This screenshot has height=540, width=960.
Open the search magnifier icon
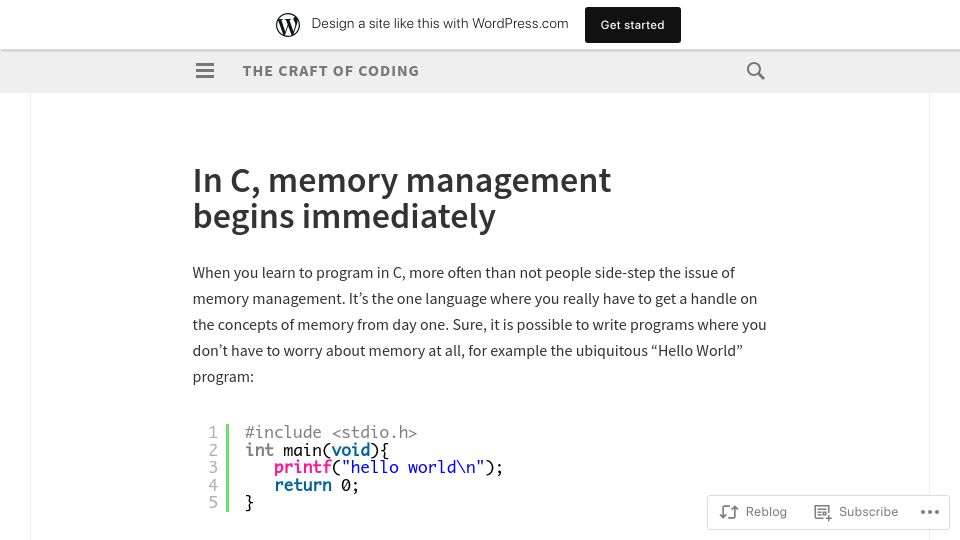[x=756, y=71]
